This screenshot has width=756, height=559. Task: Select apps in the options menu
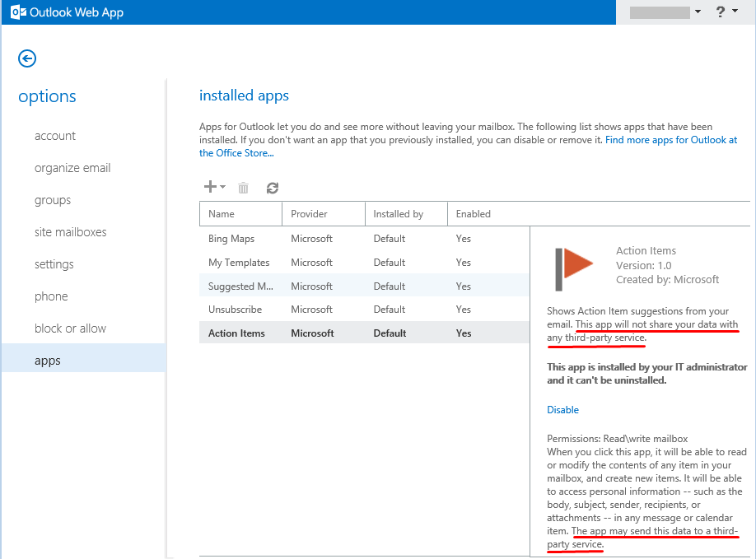(83, 357)
